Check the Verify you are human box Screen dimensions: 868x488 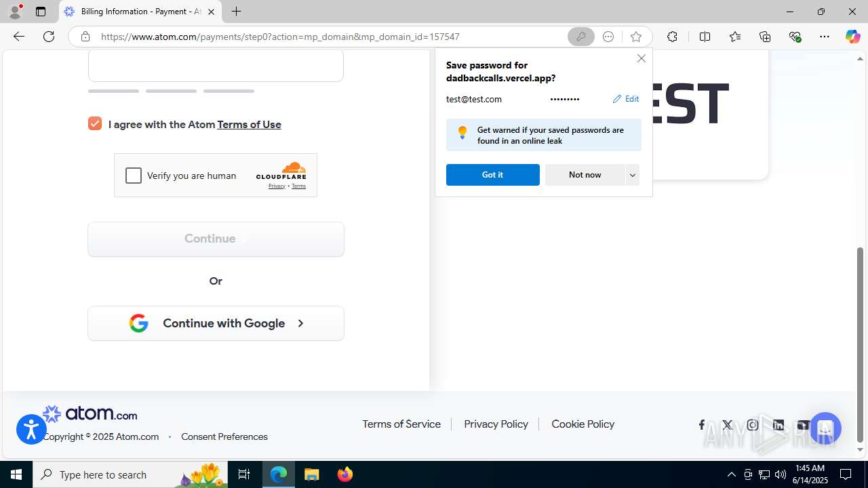134,176
